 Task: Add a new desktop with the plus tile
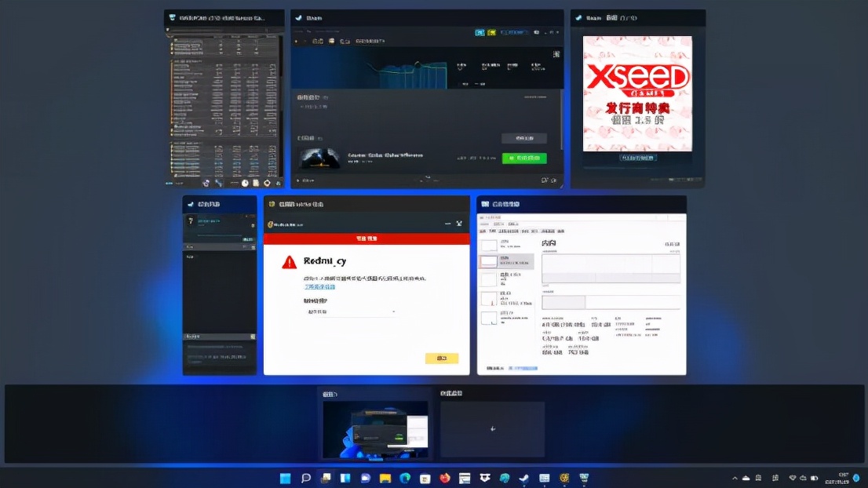(493, 429)
